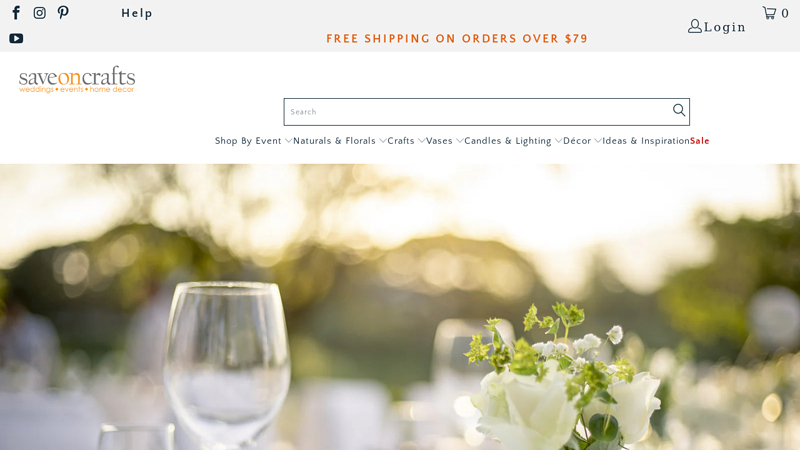The image size is (800, 450).
Task: Expand the Crafts dropdown chevron
Action: point(421,141)
